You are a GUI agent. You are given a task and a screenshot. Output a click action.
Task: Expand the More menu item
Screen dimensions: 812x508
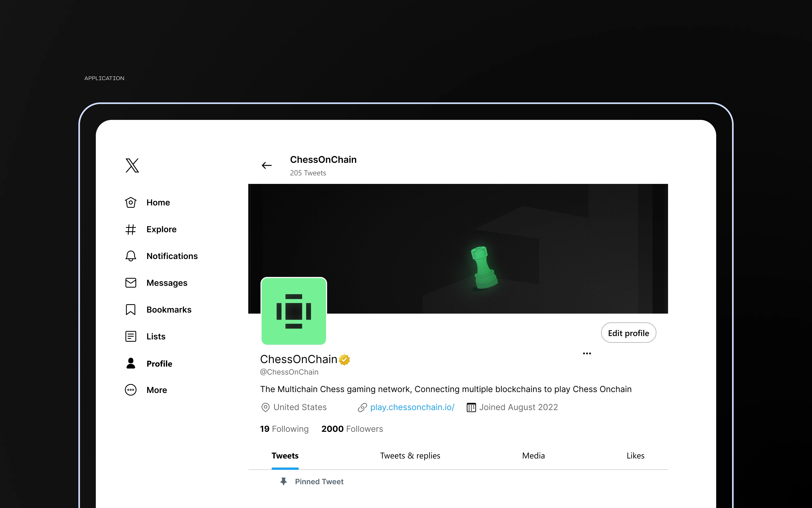pyautogui.click(x=146, y=390)
